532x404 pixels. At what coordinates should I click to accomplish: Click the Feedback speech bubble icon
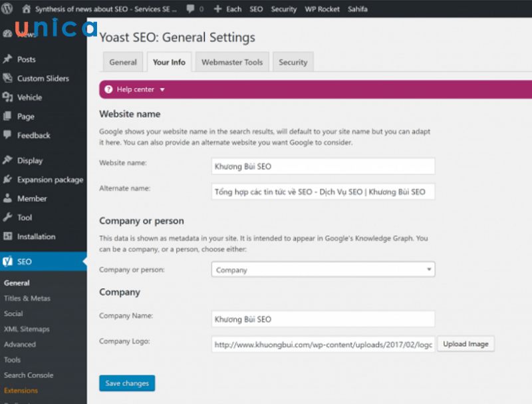(x=7, y=135)
